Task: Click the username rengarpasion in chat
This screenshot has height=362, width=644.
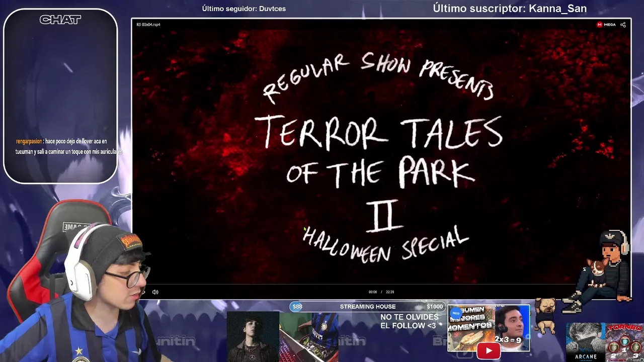Action: (x=29, y=141)
